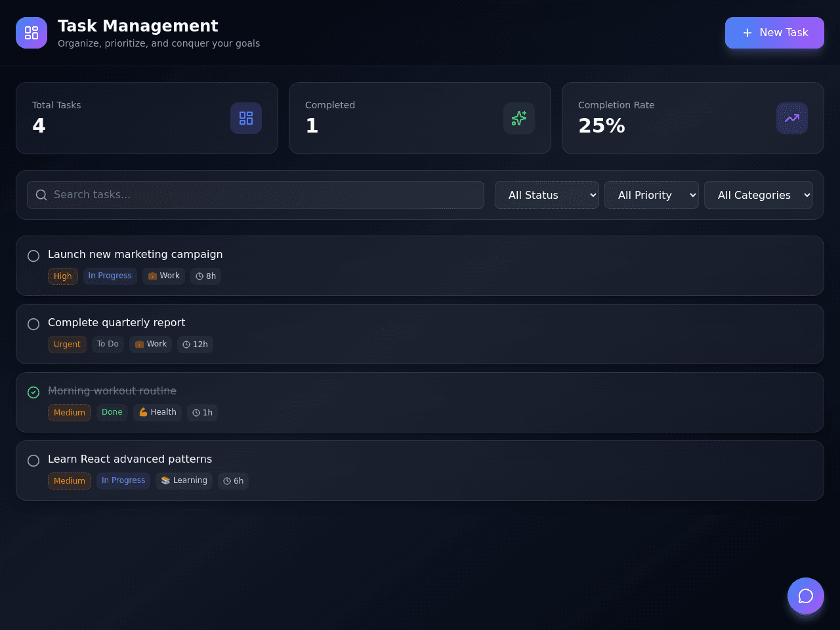Click the Health flexed-arm category badge

coord(157,412)
